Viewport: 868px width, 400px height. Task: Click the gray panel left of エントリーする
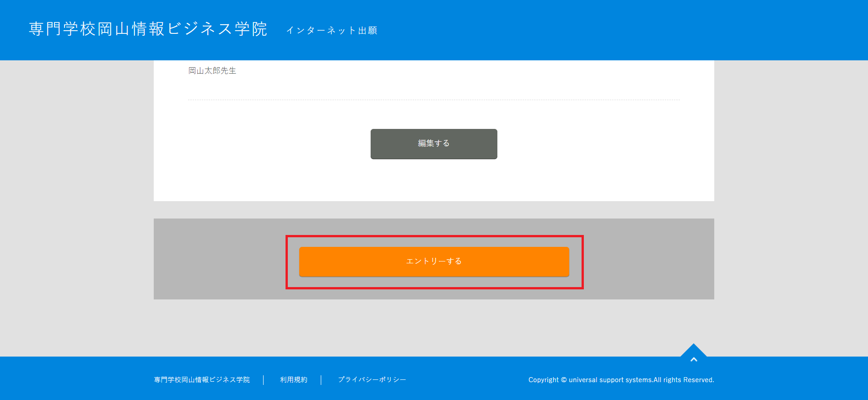(220, 259)
